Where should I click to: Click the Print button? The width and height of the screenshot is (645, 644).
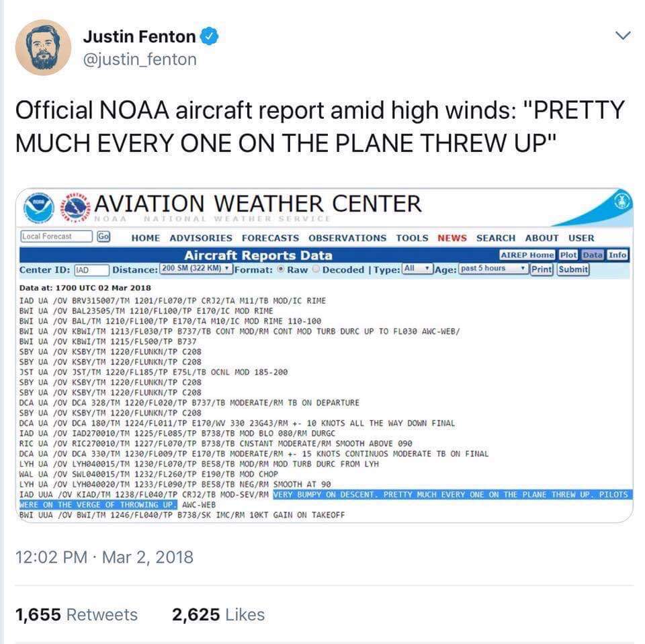pyautogui.click(x=541, y=270)
